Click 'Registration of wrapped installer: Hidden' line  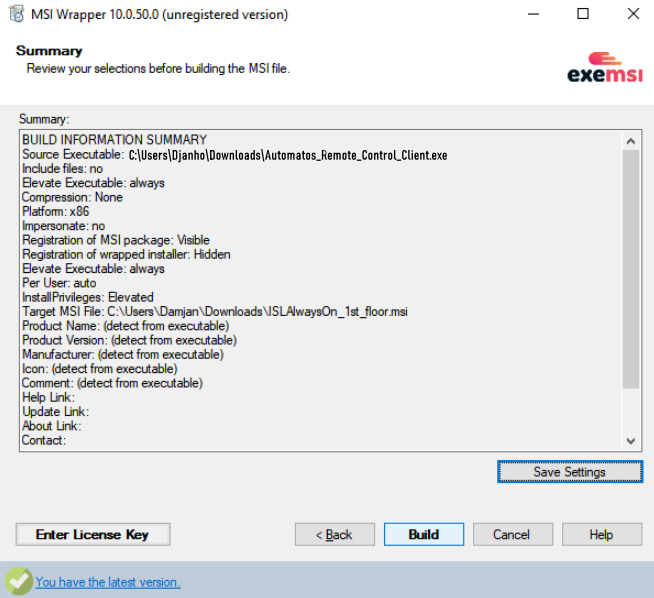pyautogui.click(x=126, y=254)
